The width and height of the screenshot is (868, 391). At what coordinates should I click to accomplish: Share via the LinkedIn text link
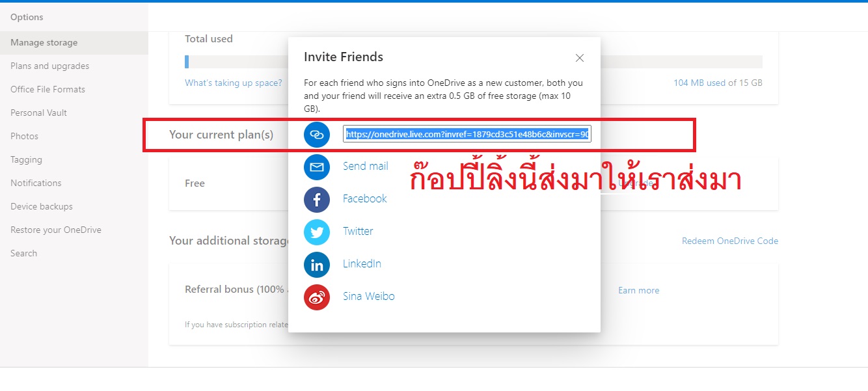click(362, 263)
